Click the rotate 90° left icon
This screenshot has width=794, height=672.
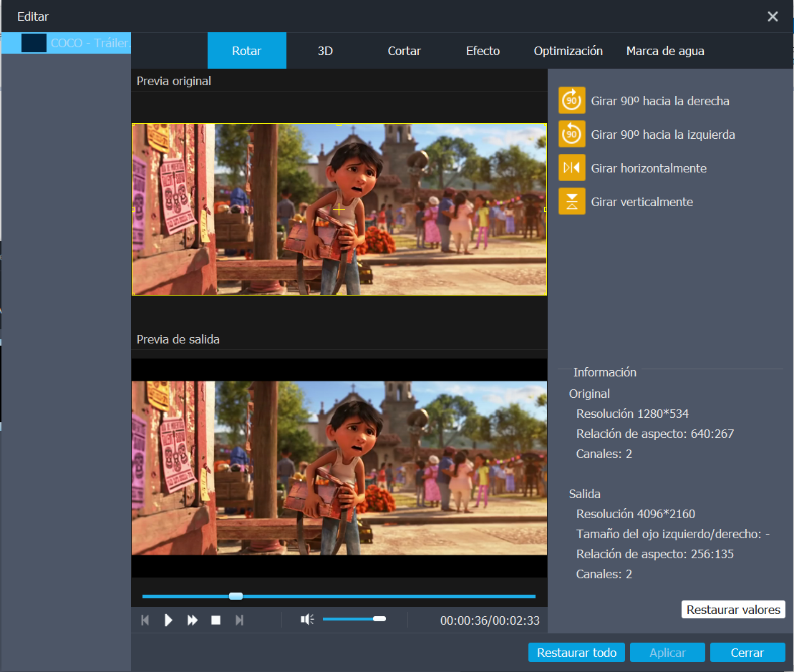point(572,134)
